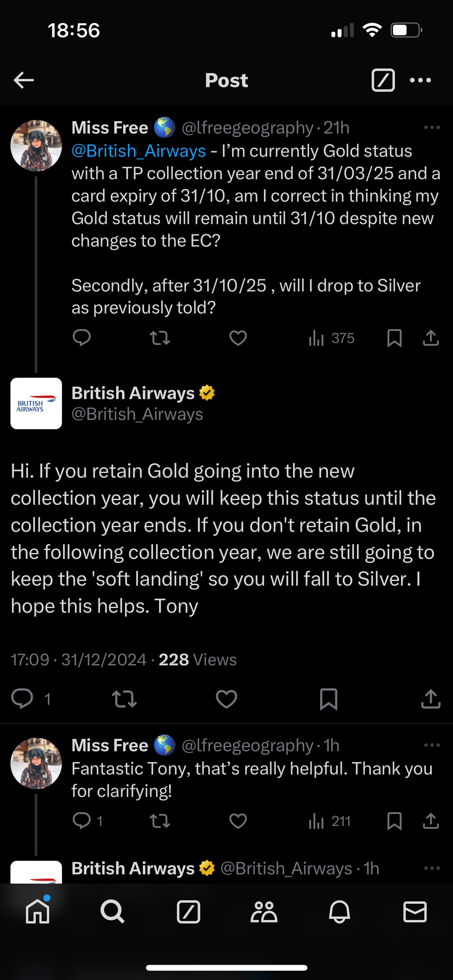Open more options for "Fantastic Tony" reply

(432, 746)
